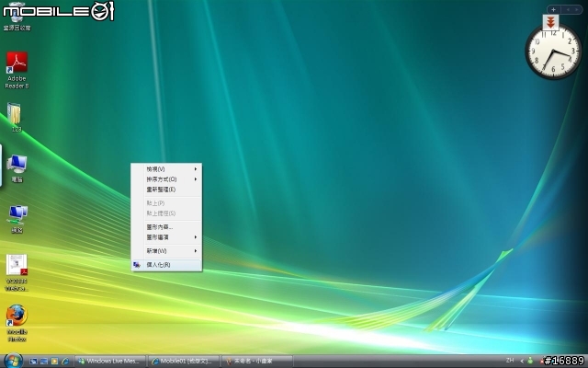The width and height of the screenshot is (588, 368).
Task: Select the Adobe Reader 8 shortcut
Action: pos(17,70)
